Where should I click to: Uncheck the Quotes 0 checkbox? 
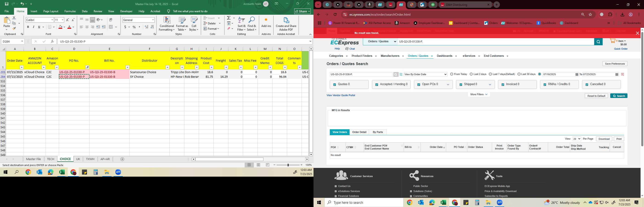tap(334, 85)
